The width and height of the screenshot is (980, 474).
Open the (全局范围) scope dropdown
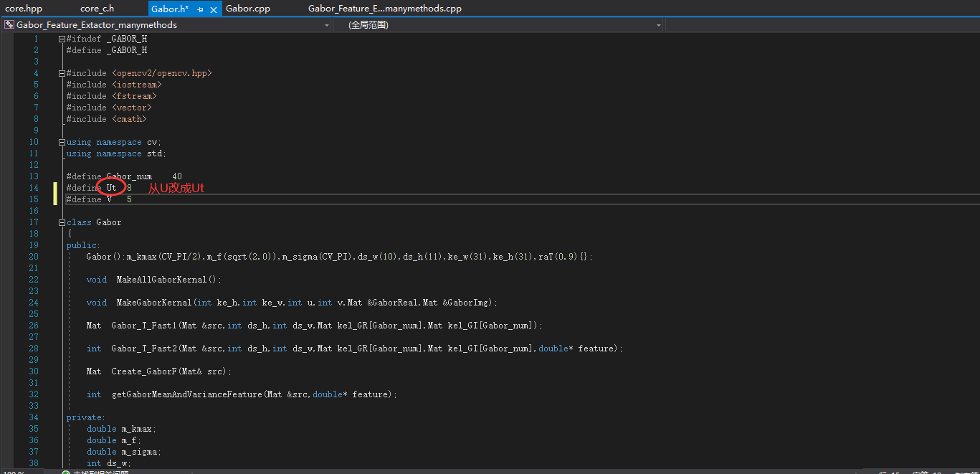pyautogui.click(x=658, y=24)
